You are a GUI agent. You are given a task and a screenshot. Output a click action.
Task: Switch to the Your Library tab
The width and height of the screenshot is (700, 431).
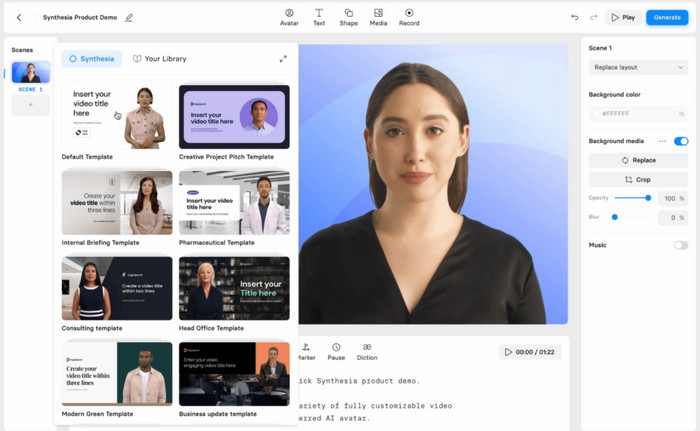[x=160, y=59]
